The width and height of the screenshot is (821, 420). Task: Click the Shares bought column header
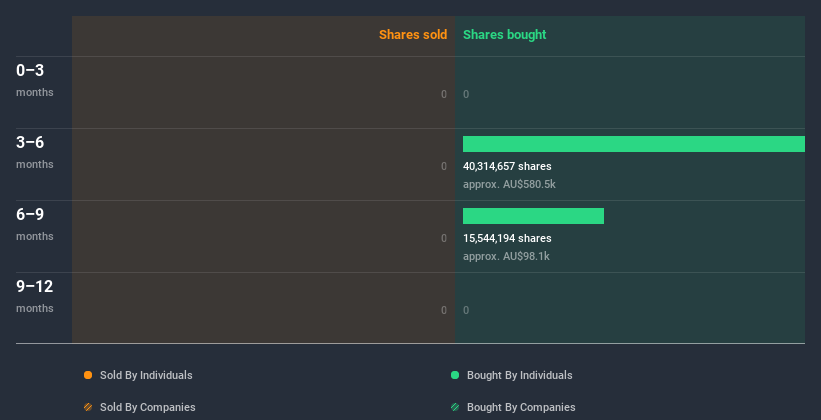tap(505, 35)
